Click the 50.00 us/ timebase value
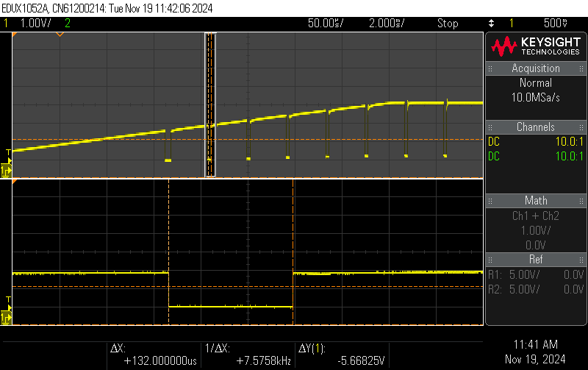The height and width of the screenshot is (370, 588). (x=326, y=24)
